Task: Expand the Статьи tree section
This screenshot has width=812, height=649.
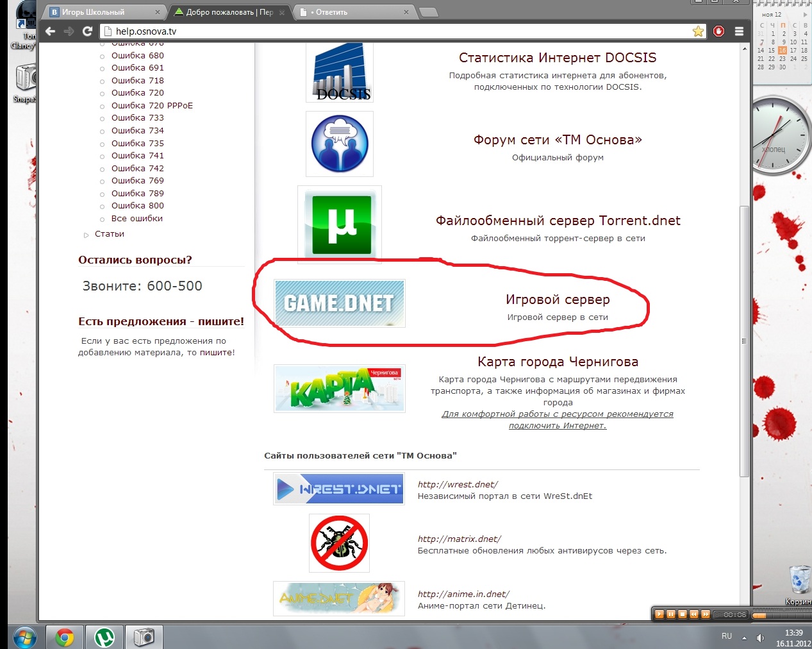Action: pos(87,235)
